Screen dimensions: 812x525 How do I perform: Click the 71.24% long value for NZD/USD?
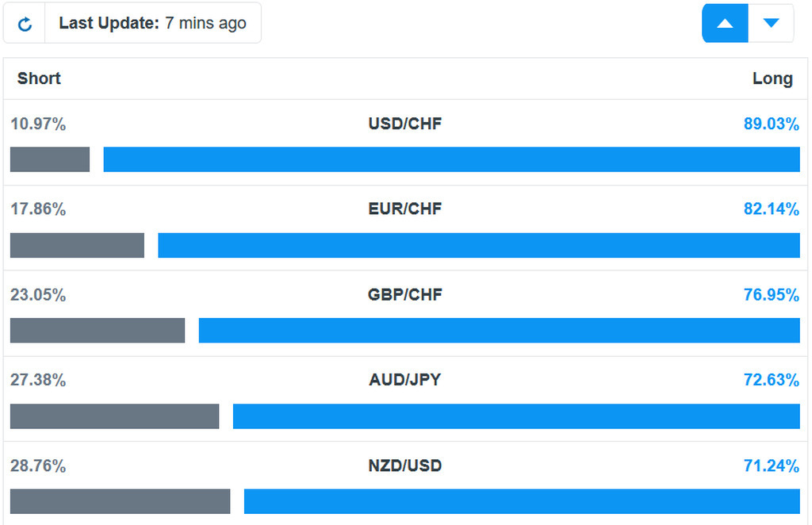(771, 466)
